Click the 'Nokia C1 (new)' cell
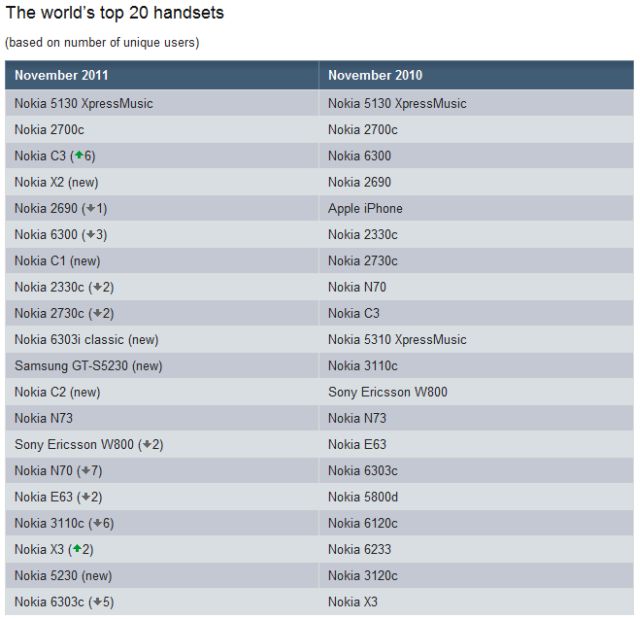 [162, 261]
